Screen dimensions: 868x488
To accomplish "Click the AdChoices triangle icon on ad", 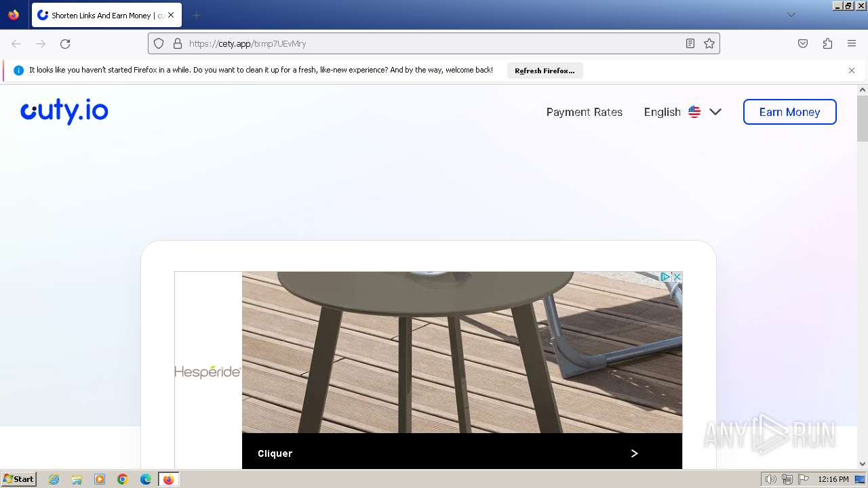I will tap(666, 277).
